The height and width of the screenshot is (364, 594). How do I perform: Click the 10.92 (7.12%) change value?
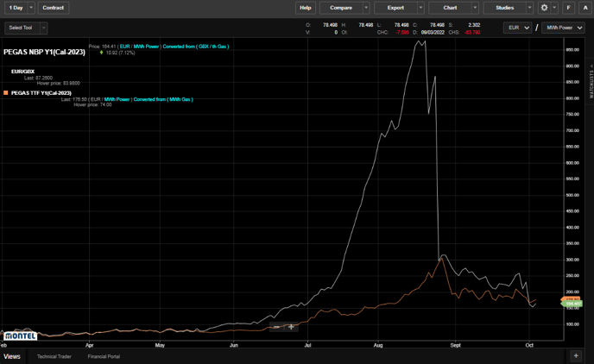(x=121, y=53)
